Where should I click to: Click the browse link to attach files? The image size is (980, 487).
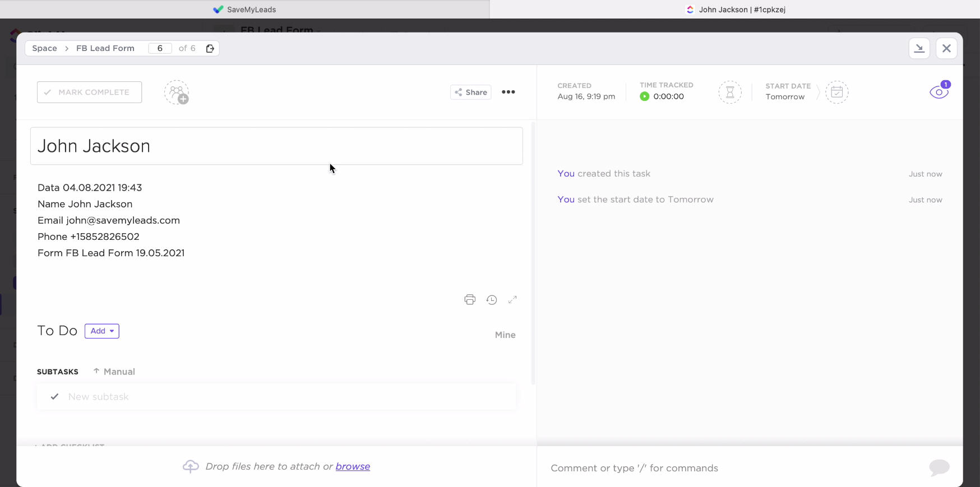[353, 466]
